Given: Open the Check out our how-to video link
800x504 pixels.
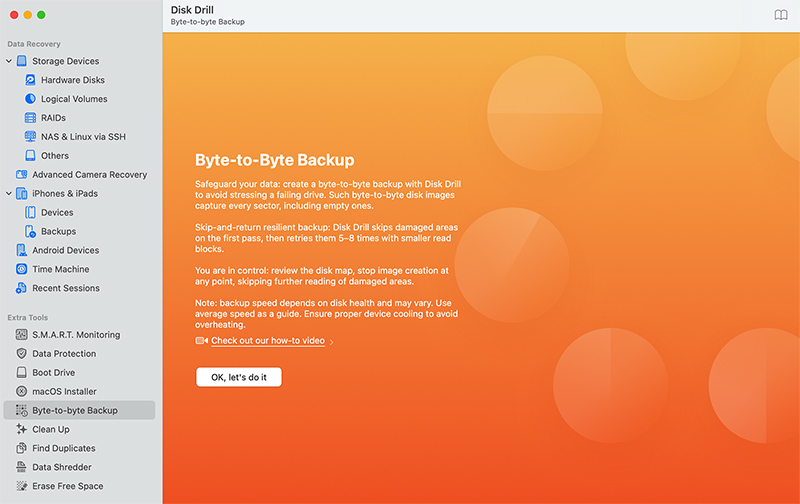Looking at the screenshot, I should (268, 341).
